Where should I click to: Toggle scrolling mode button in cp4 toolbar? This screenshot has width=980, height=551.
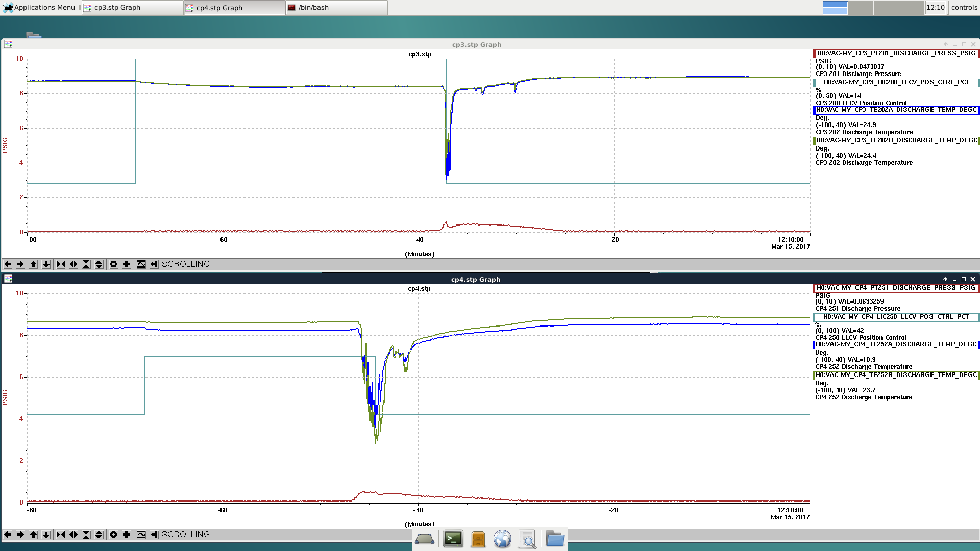click(x=154, y=535)
